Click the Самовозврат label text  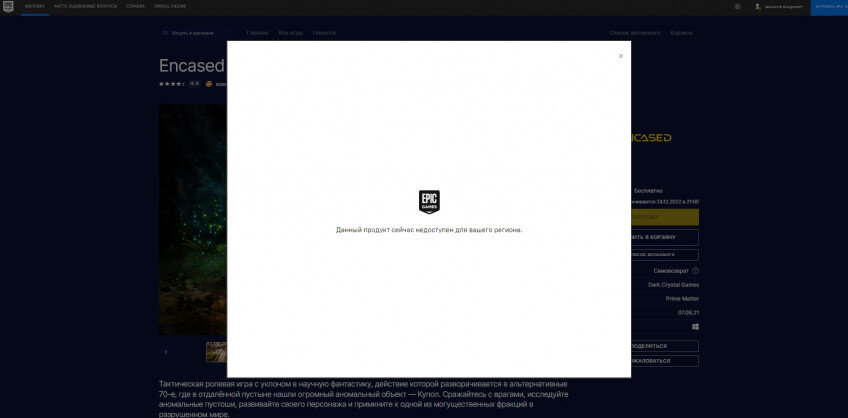click(671, 271)
